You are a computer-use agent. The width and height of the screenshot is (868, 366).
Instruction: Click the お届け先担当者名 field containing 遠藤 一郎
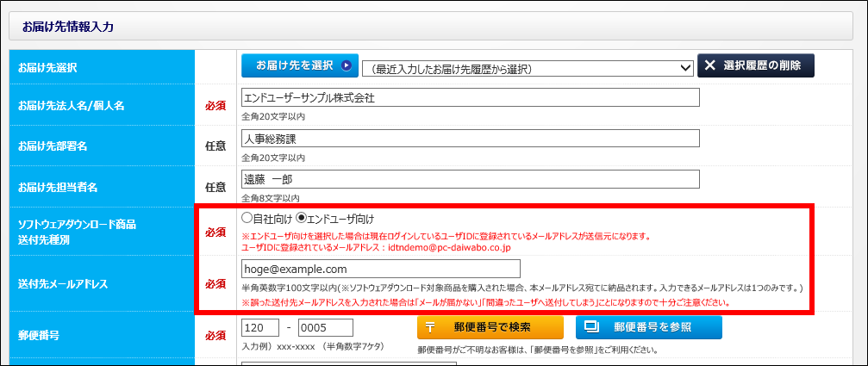pos(470,180)
